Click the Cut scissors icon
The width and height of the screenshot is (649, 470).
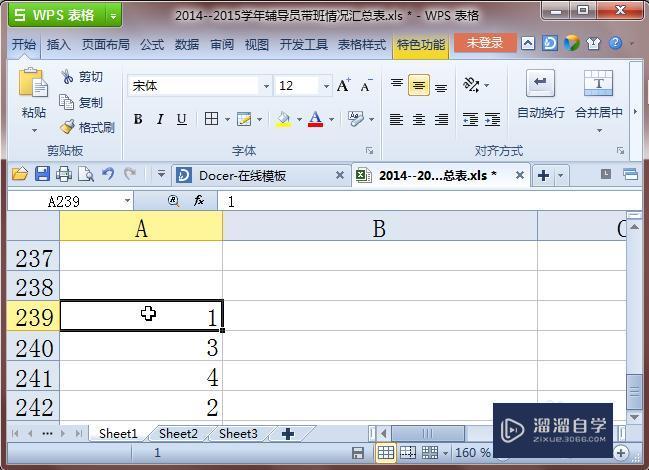(x=67, y=77)
